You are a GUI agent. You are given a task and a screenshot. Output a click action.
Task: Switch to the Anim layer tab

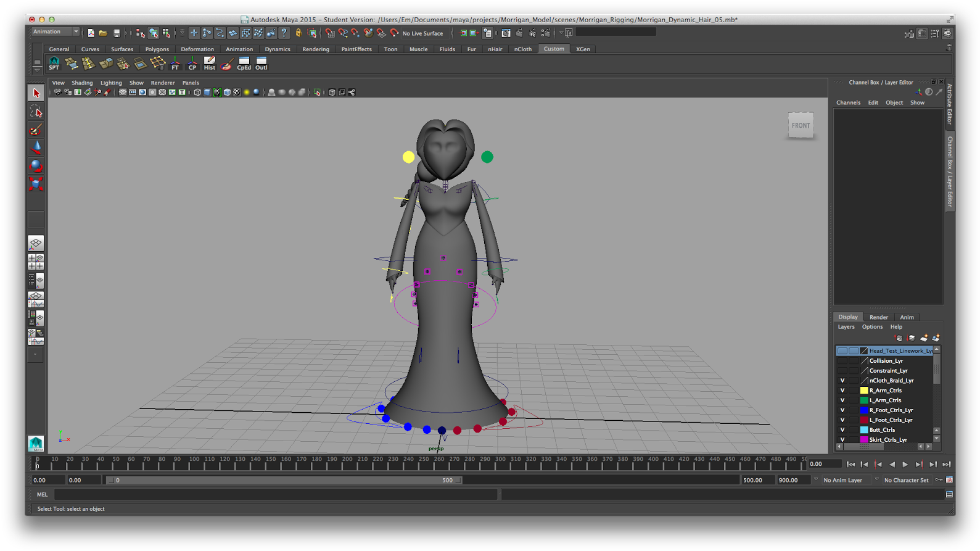point(907,317)
